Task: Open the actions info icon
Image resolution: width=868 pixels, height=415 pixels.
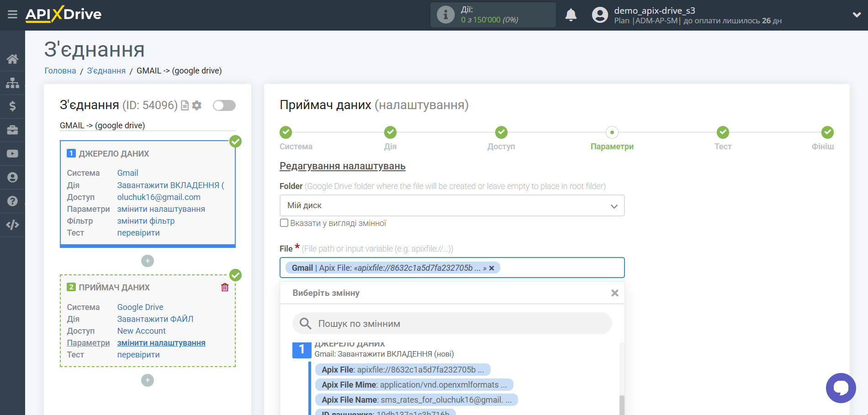Action: tap(445, 15)
